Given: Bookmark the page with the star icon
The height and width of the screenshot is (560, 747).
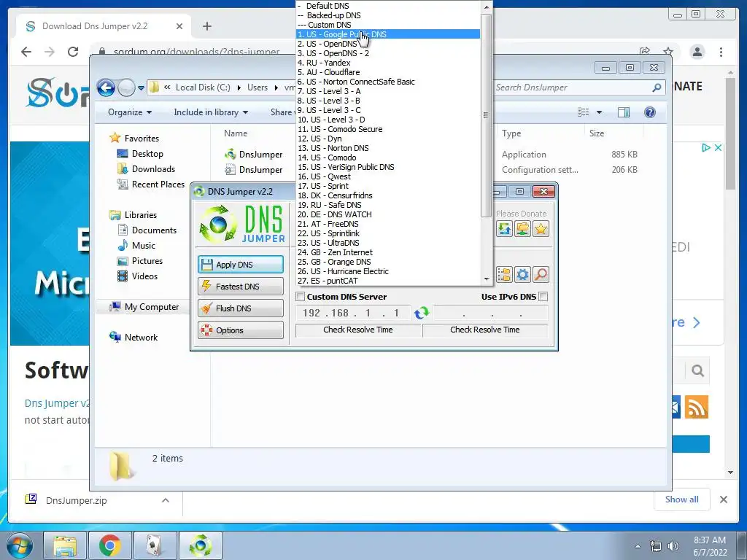Looking at the screenshot, I should [668, 52].
